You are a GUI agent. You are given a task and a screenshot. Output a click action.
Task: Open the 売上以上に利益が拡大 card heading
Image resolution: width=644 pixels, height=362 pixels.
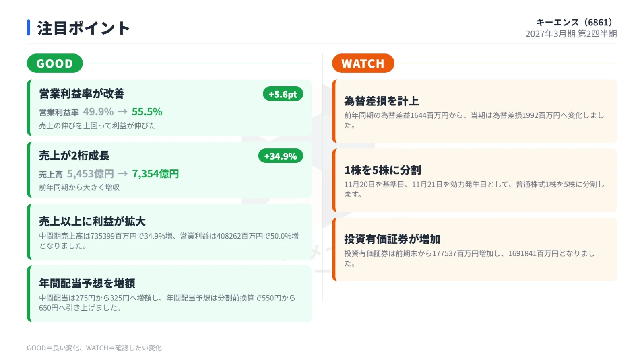tap(92, 221)
